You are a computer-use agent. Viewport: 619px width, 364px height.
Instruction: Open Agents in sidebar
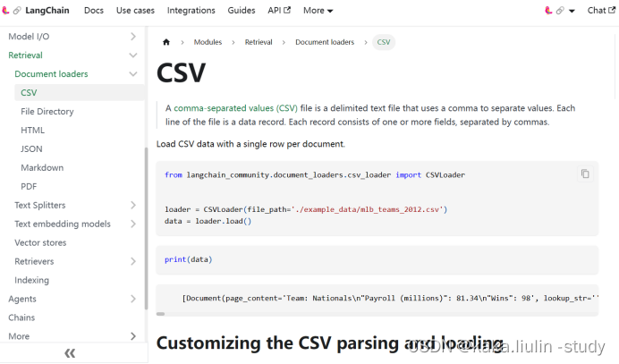22,299
